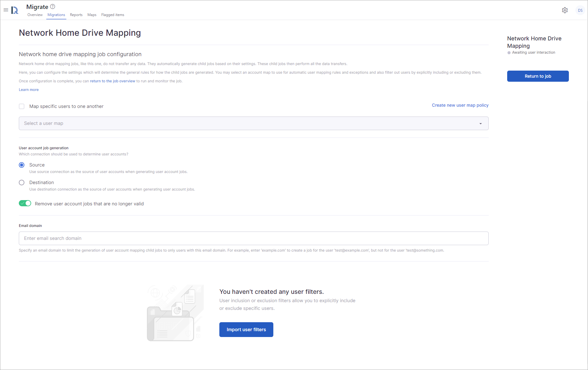Switch to the Overview tab
The width and height of the screenshot is (588, 370).
[35, 15]
